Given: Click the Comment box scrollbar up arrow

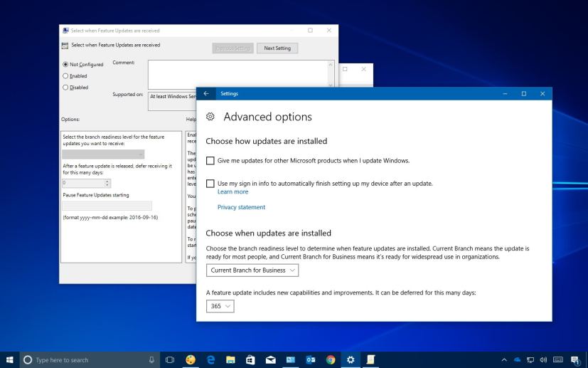Looking at the screenshot, I should 331,65.
